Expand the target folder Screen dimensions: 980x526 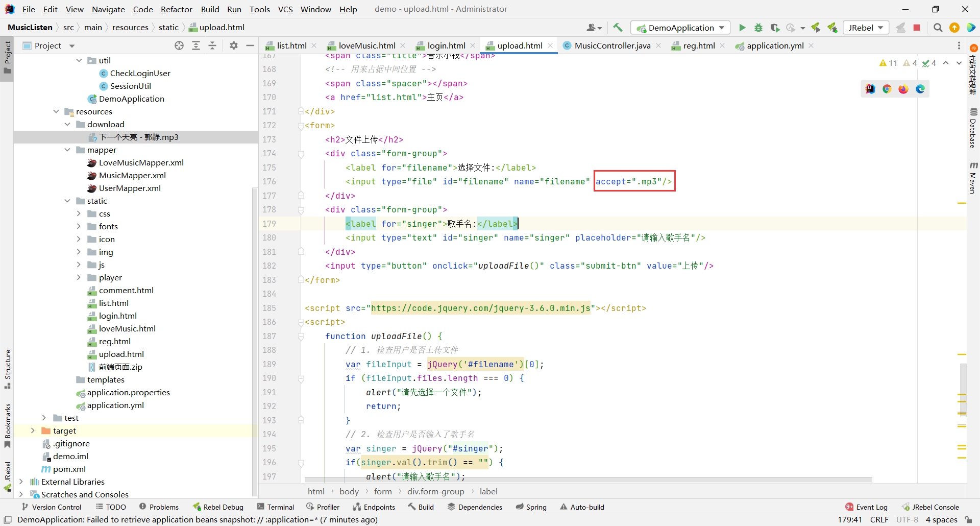pyautogui.click(x=33, y=431)
